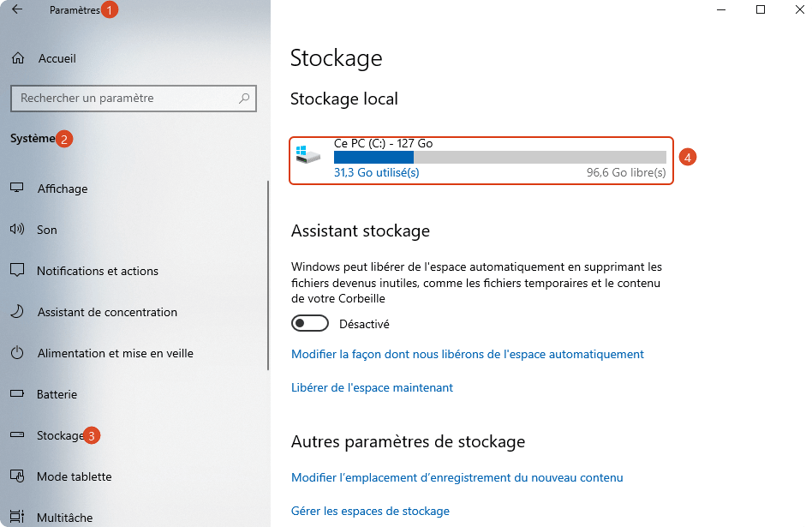
Task: Go back with the arrow icon
Action: pos(17,9)
